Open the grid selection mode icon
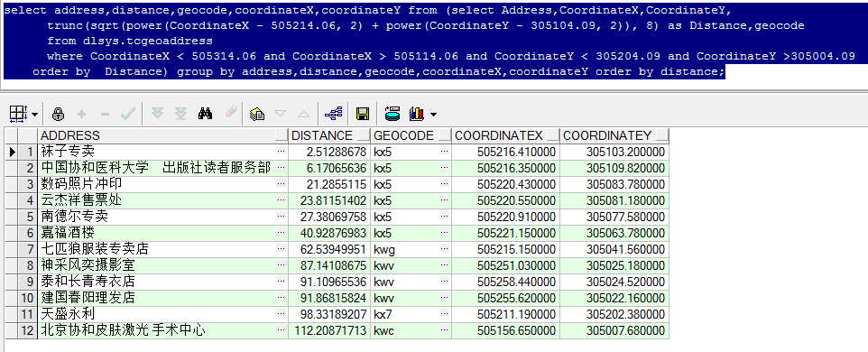The height and width of the screenshot is (352, 868). click(x=18, y=114)
